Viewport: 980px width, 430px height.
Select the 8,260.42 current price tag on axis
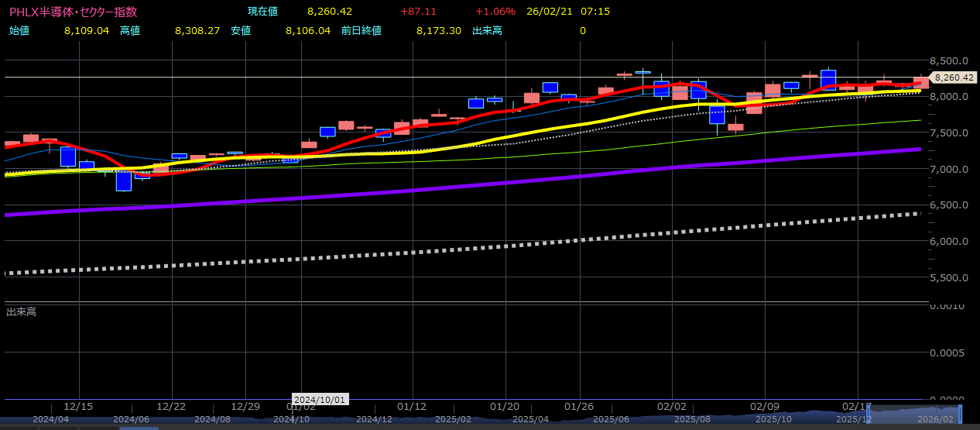954,77
